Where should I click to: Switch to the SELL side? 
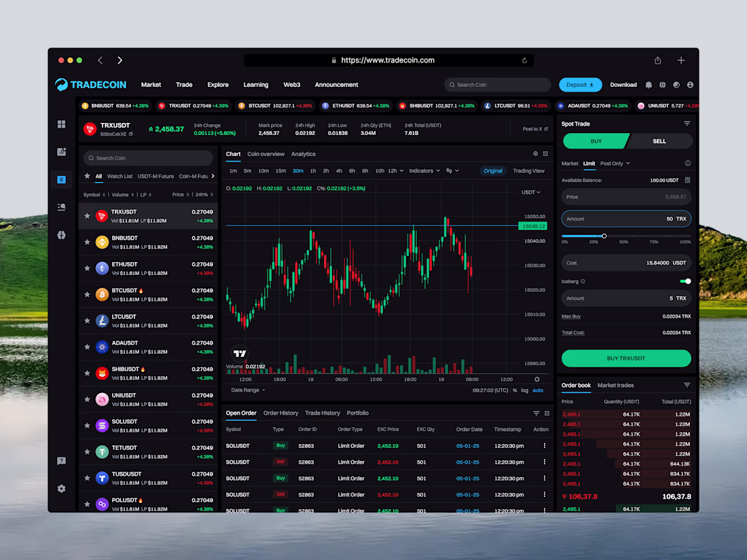coord(659,141)
